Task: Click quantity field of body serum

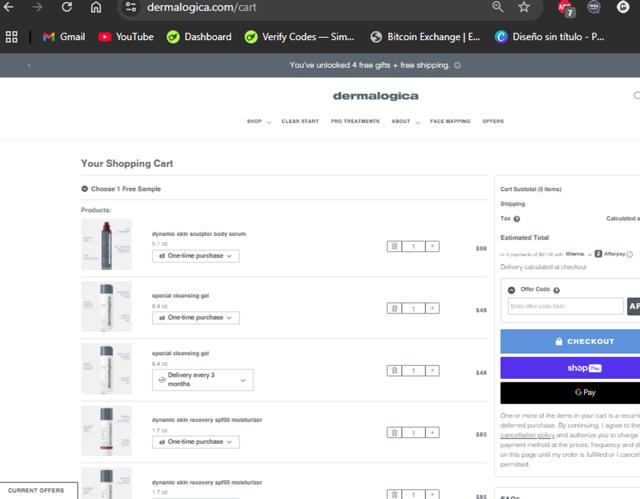Action: click(x=413, y=246)
